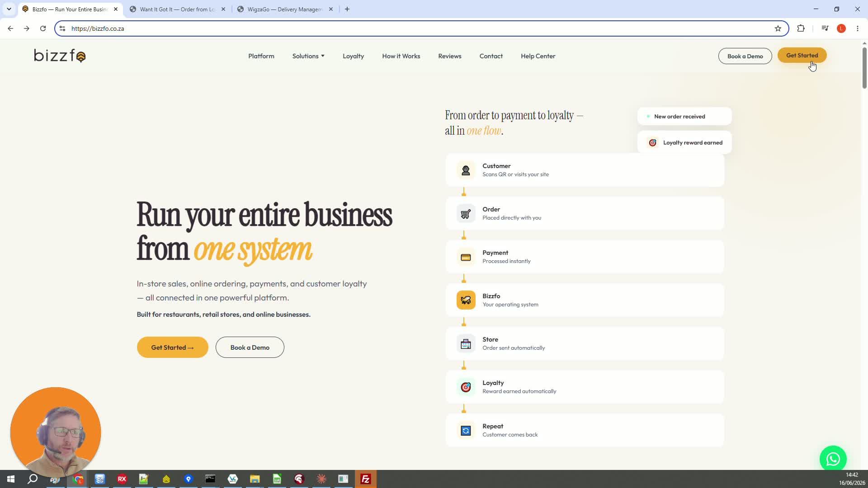Open FileZilla from the taskbar

pos(365,479)
